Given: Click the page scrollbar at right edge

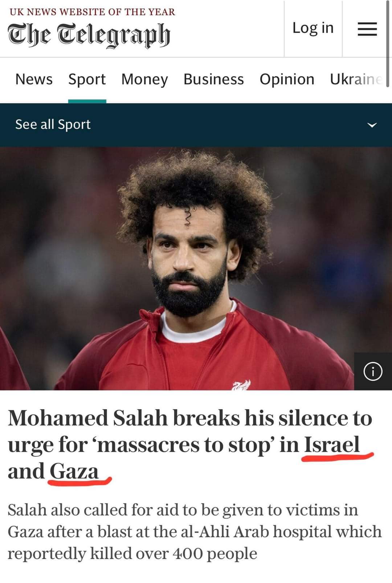Looking at the screenshot, I should 388,44.
